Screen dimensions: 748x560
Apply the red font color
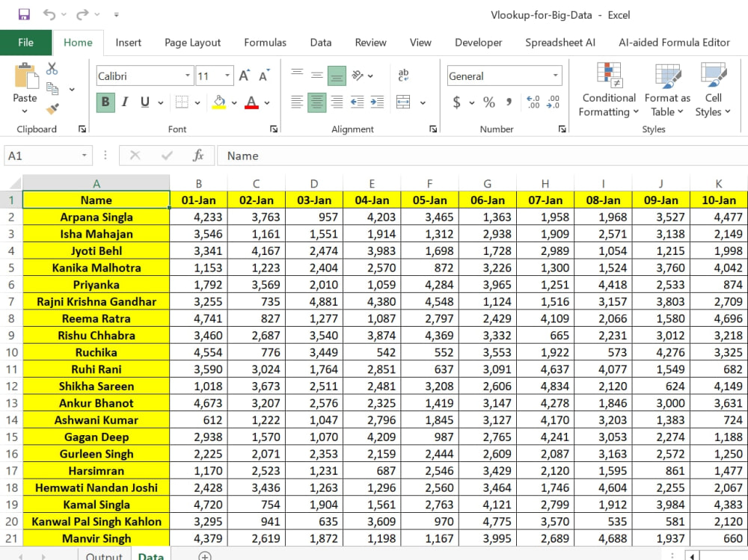(251, 102)
